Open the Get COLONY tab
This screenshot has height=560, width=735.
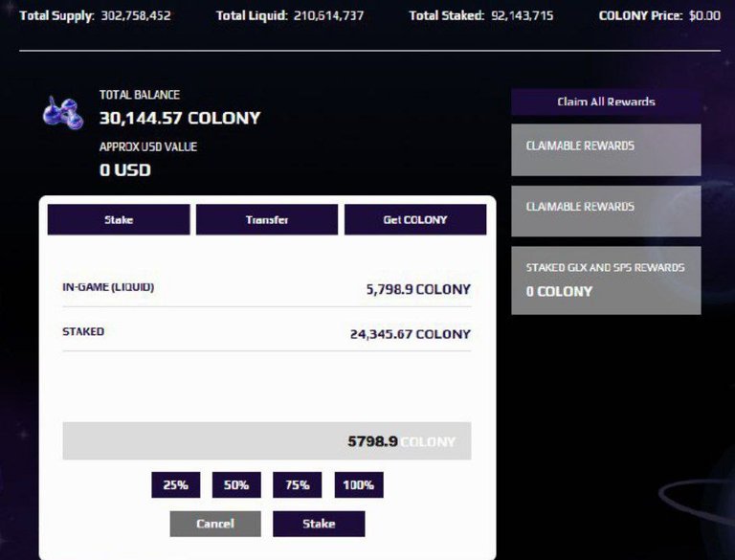[415, 219]
